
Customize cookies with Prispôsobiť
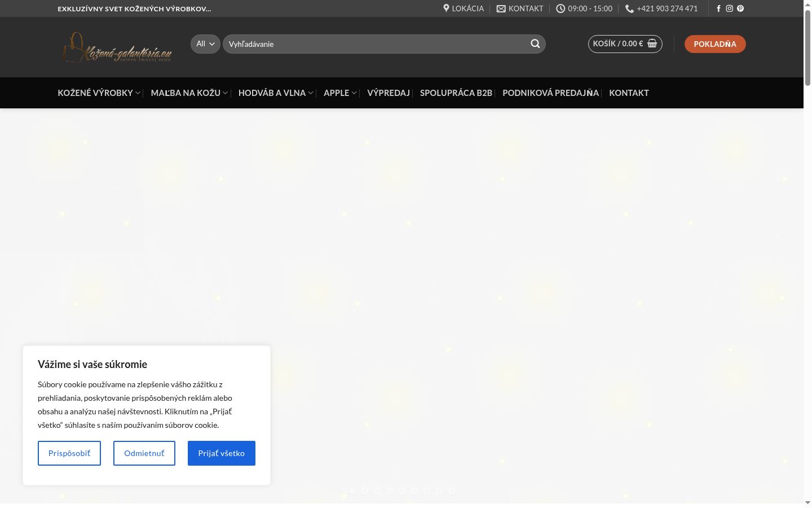(69, 453)
